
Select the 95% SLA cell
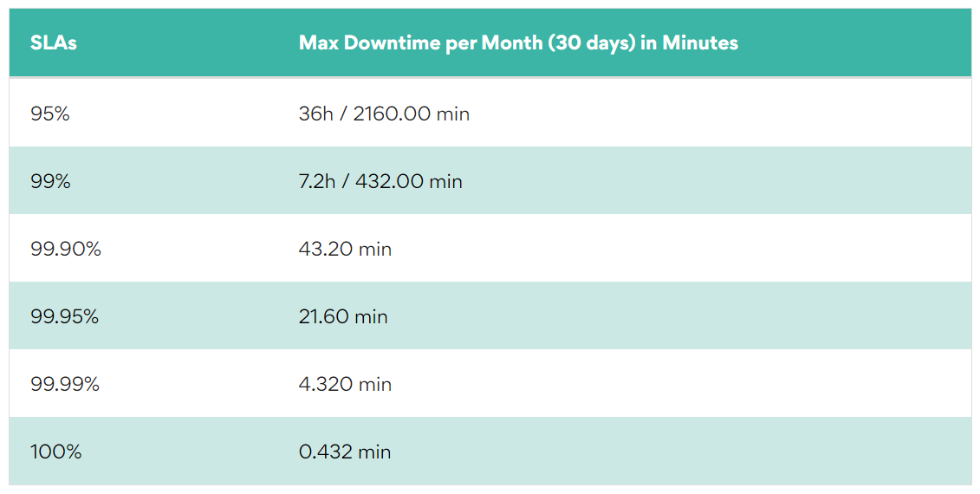coord(50,114)
